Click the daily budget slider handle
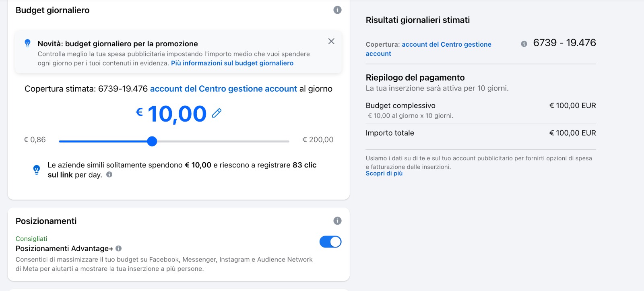The image size is (644, 291). pyautogui.click(x=152, y=141)
